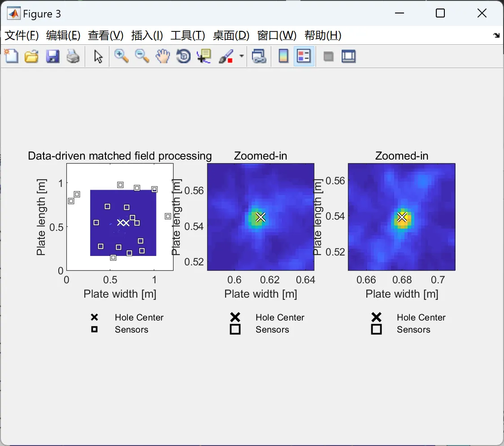
Task: Expand the toolbar dock arrow at right
Action: 497,35
